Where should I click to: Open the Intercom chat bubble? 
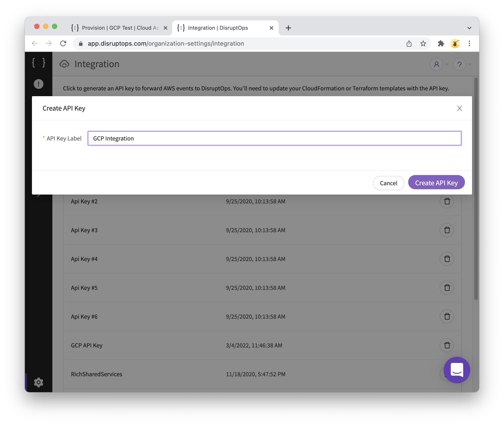457,370
